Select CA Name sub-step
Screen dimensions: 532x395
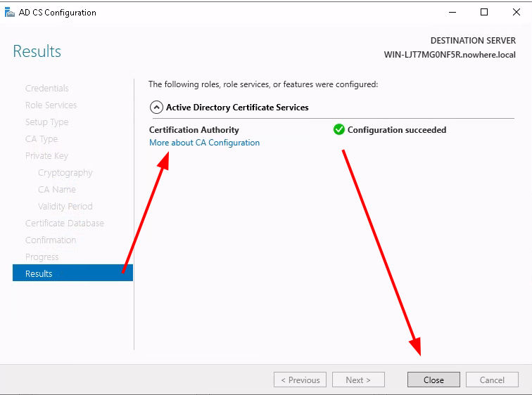coord(57,189)
